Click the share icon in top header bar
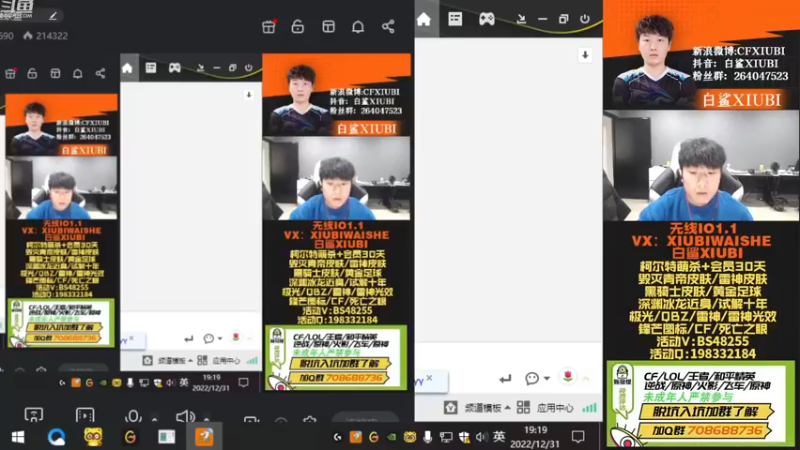800x450 pixels. (388, 27)
